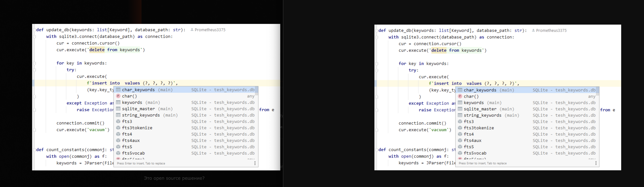Click the author icon beside Prometheus3375 in left editor
Image resolution: width=644 pixels, height=187 pixels.
192,30
